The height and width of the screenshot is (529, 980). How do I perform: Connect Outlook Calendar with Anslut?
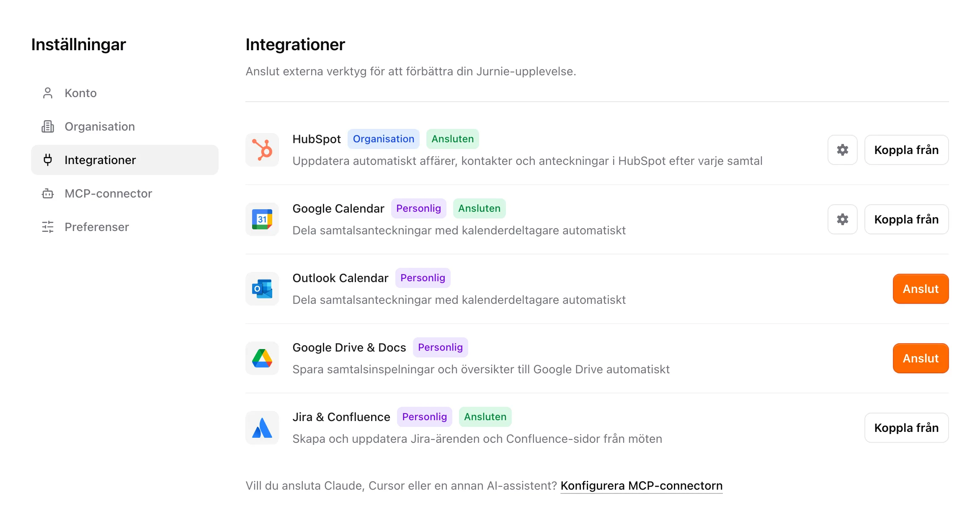click(921, 289)
